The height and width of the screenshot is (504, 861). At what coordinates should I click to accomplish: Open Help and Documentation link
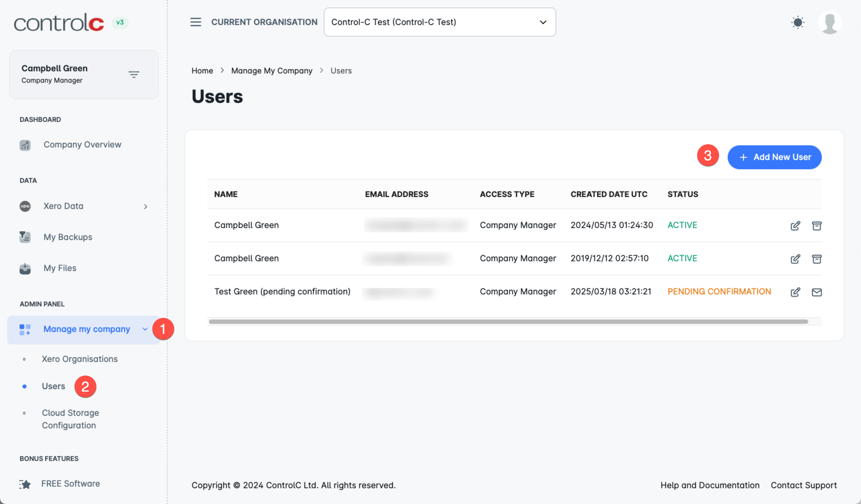coord(710,485)
